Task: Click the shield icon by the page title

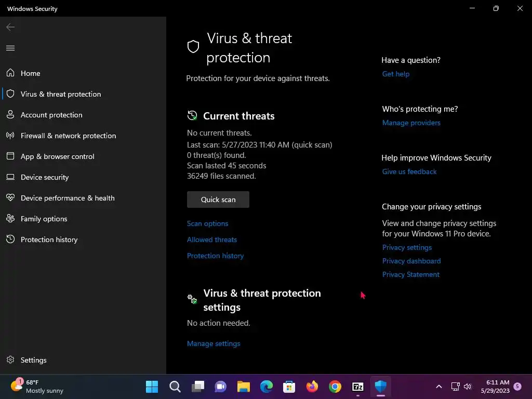Action: pos(193,46)
